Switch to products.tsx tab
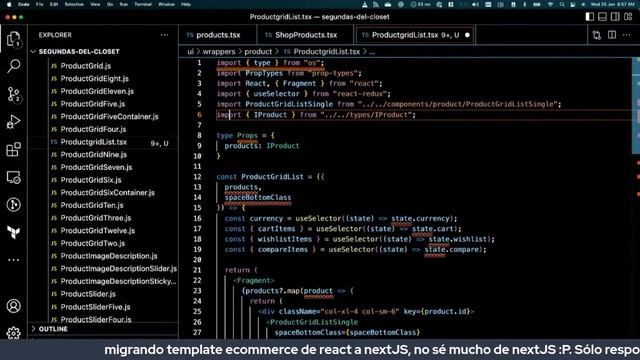This screenshot has height=360, width=640. (x=218, y=35)
